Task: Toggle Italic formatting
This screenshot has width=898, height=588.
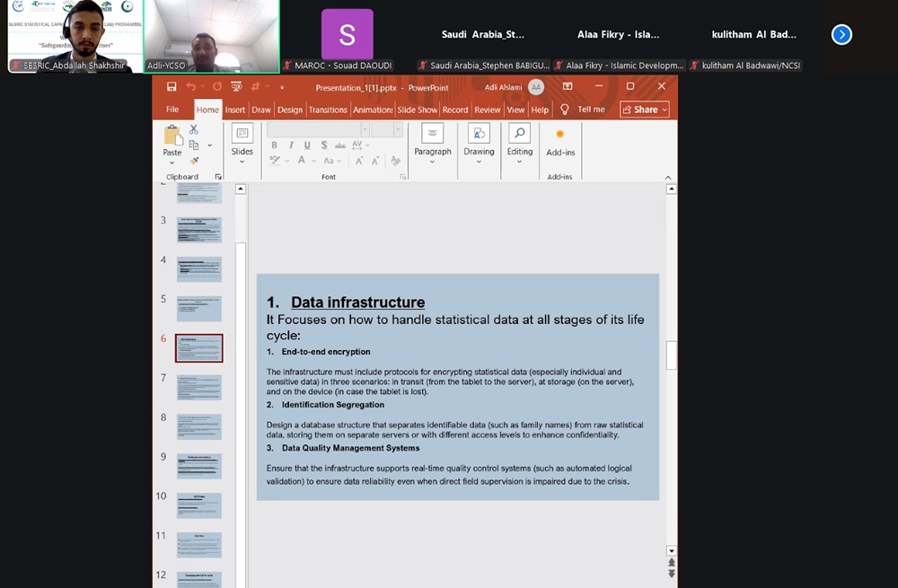Action: [290, 145]
